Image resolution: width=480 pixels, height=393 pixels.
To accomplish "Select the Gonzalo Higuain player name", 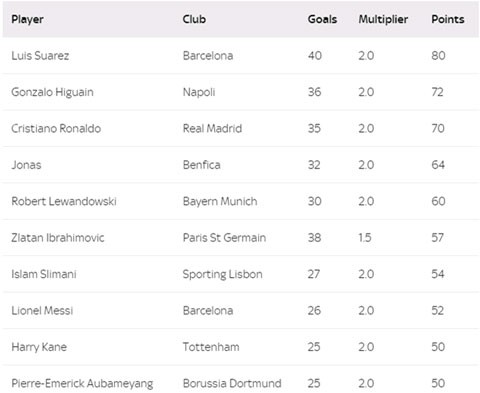I will point(52,92).
